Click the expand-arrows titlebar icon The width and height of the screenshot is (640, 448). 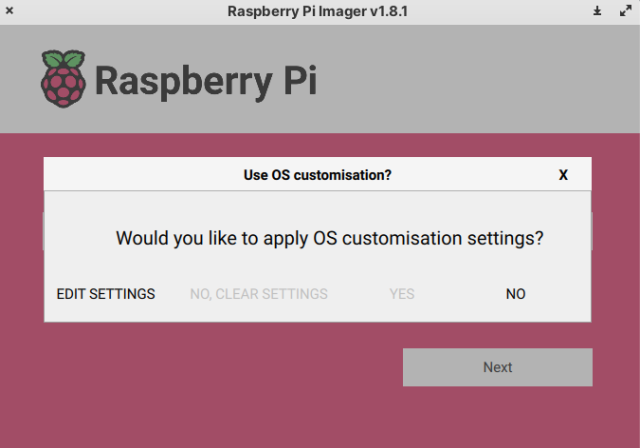(625, 11)
